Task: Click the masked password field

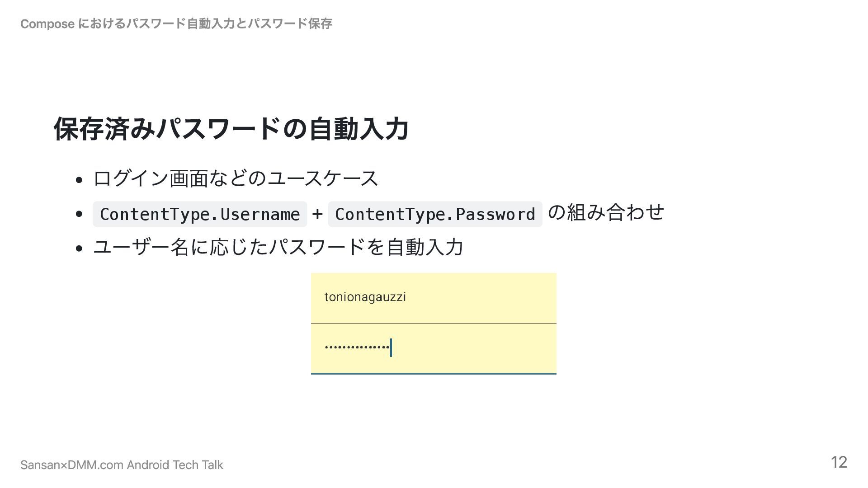Action: [434, 348]
